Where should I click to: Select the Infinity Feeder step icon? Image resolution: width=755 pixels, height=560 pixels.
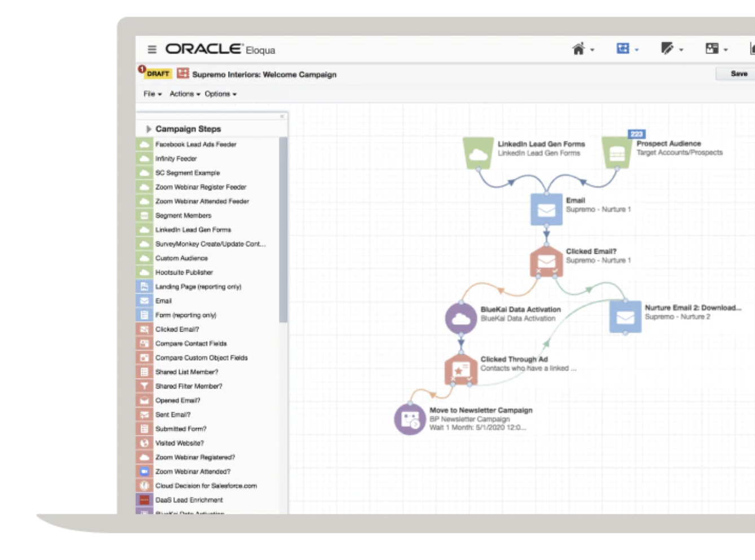coord(144,158)
